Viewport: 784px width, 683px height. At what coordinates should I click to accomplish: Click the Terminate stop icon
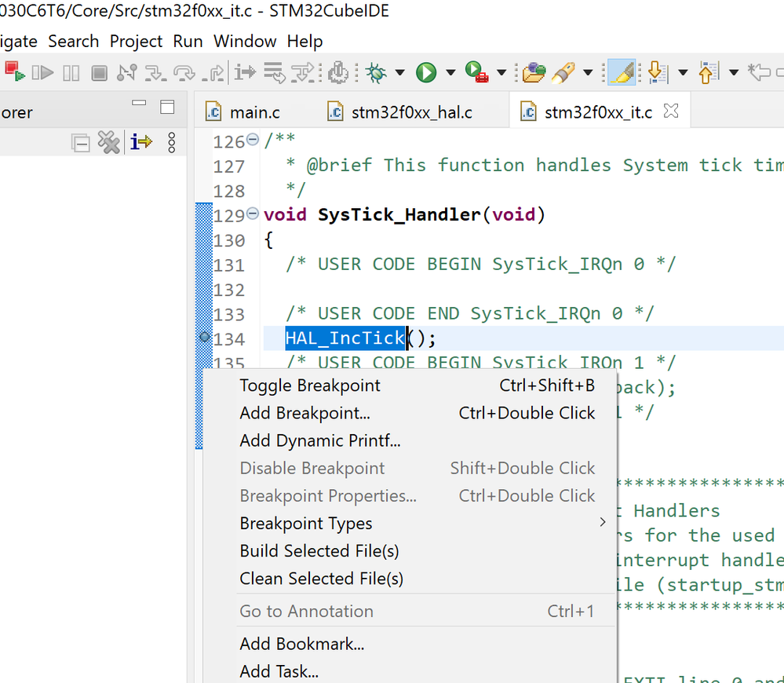tap(99, 73)
